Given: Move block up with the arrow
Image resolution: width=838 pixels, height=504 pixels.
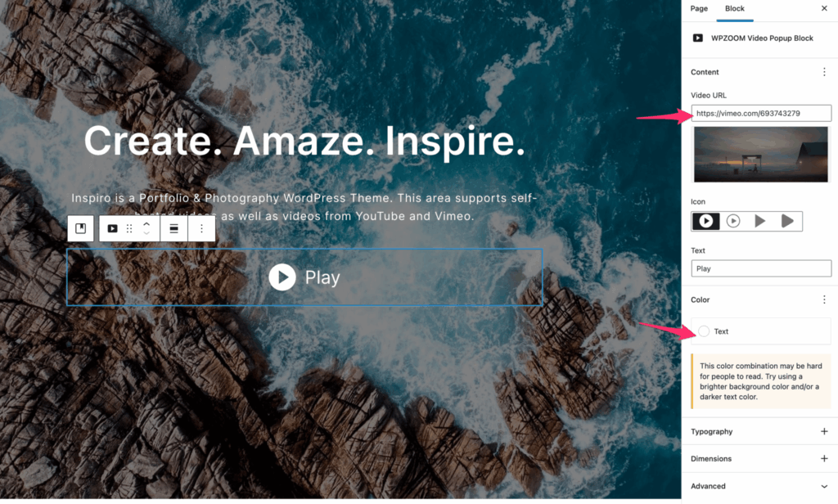Looking at the screenshot, I should (x=146, y=223).
